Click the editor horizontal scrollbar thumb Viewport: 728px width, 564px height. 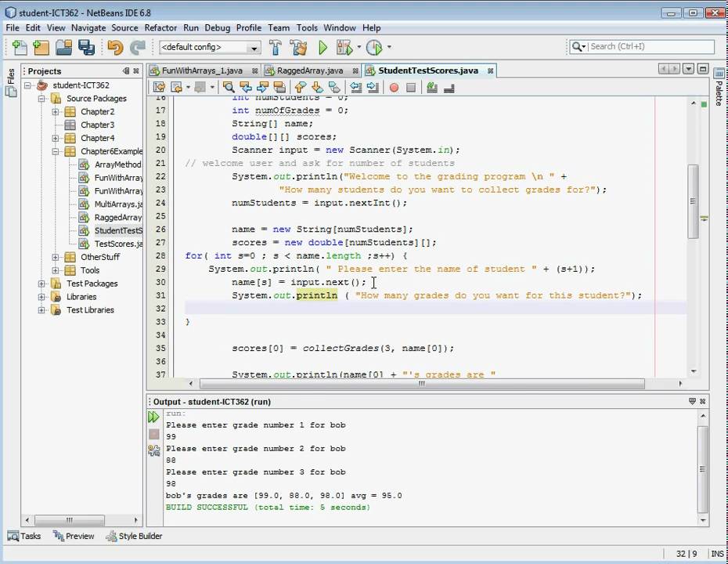(422, 384)
